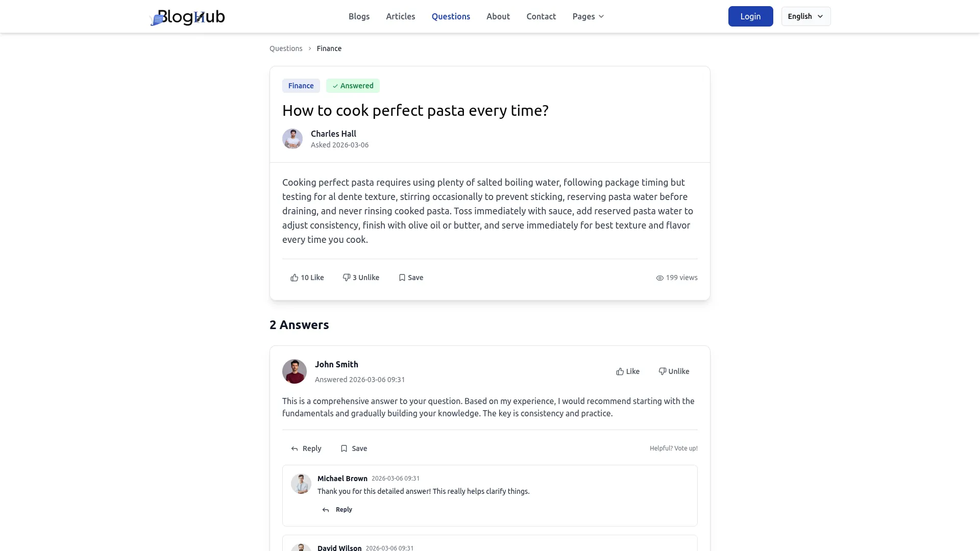Like John Smith's answer
The image size is (980, 551).
point(627,371)
